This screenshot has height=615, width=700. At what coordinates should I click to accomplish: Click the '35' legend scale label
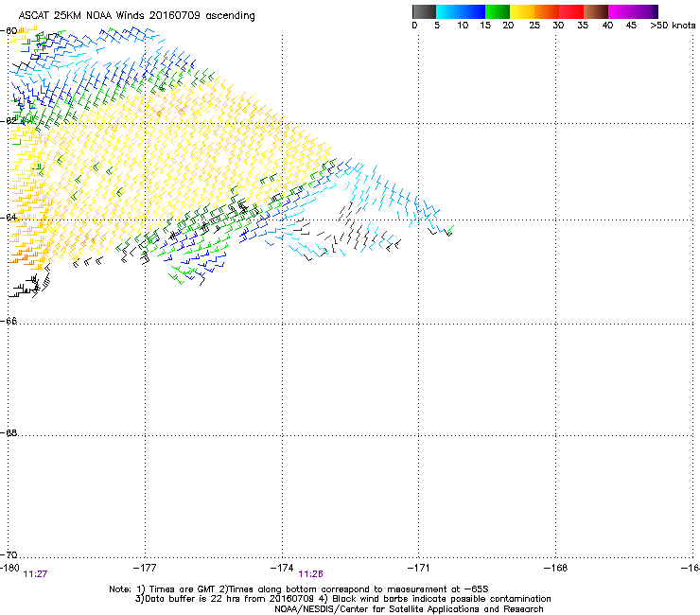click(x=583, y=26)
